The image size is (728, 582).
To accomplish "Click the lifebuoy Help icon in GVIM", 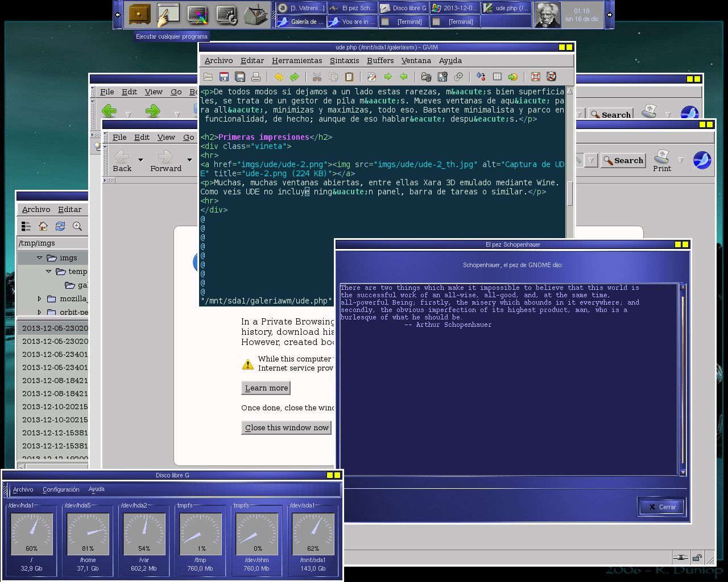I will [x=535, y=77].
